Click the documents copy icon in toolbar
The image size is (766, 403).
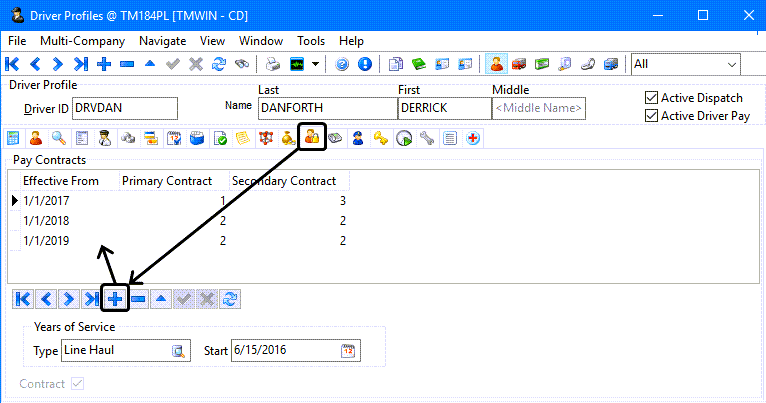pos(396,64)
